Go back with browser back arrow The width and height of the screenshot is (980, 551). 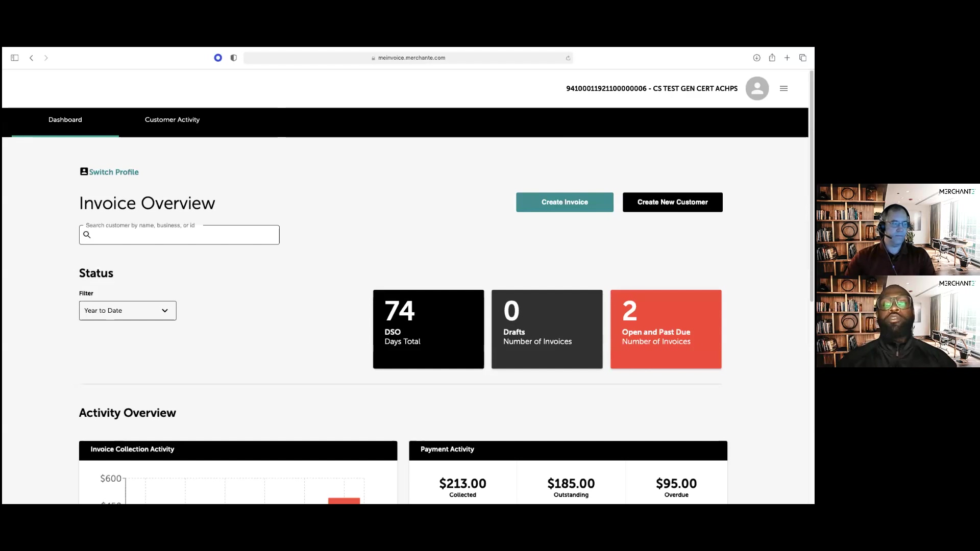point(32,58)
